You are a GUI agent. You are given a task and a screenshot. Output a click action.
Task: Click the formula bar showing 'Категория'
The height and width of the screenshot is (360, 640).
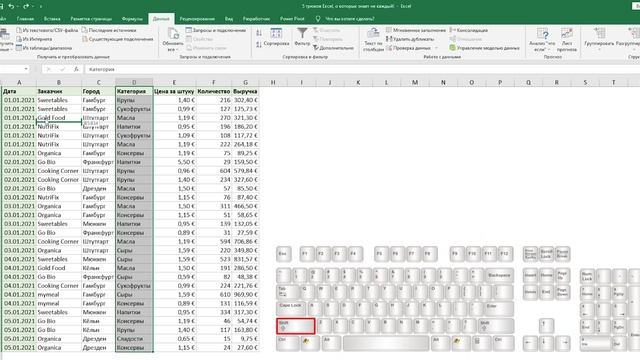click(x=362, y=69)
